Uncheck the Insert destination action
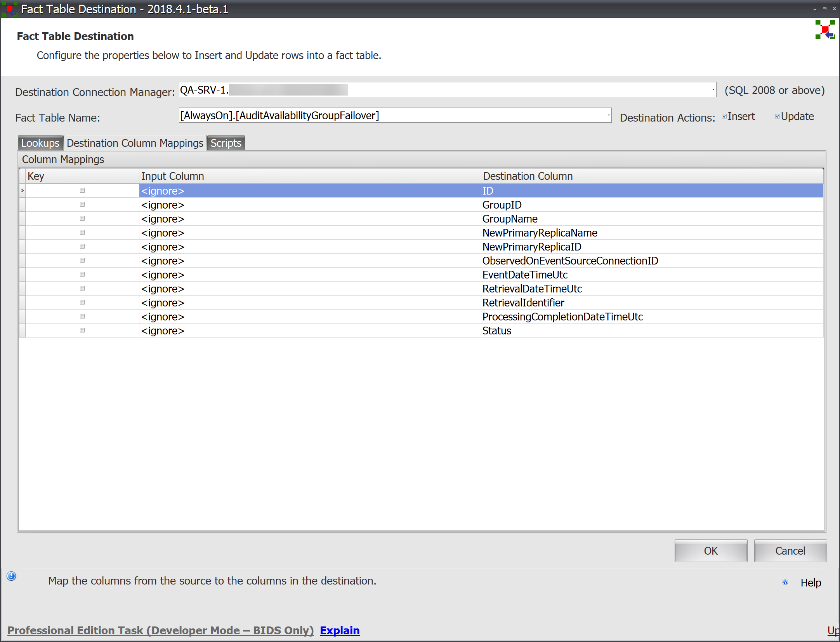Screen dimensions: 840x642 tap(724, 116)
